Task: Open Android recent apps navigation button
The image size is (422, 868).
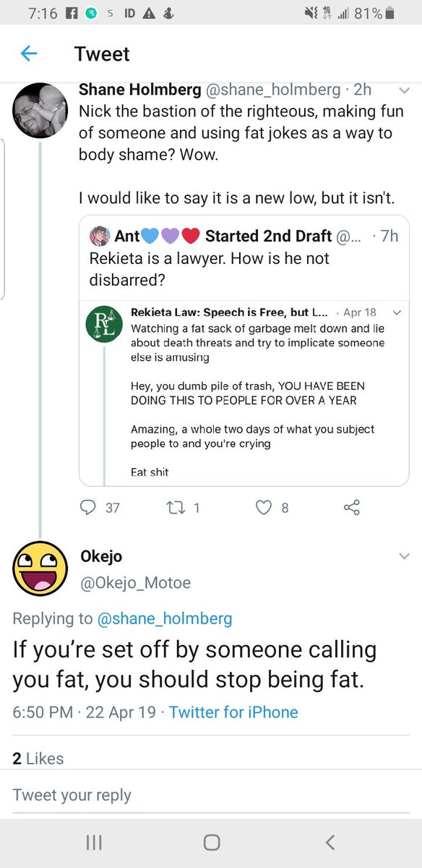Action: point(93,842)
